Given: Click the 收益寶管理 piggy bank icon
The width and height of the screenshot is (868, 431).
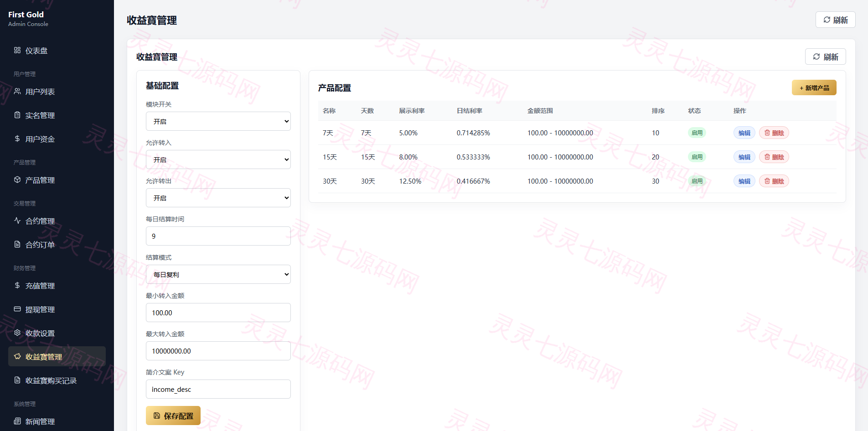Looking at the screenshot, I should point(17,356).
